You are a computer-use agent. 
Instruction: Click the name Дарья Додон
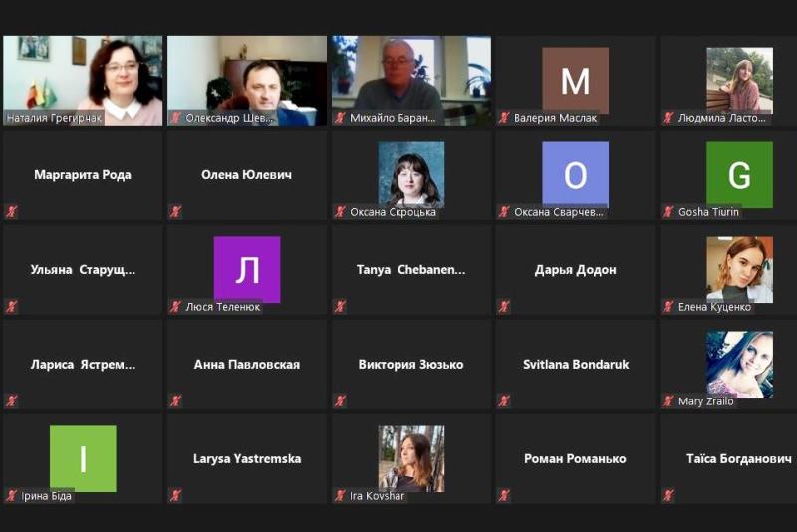coord(576,270)
